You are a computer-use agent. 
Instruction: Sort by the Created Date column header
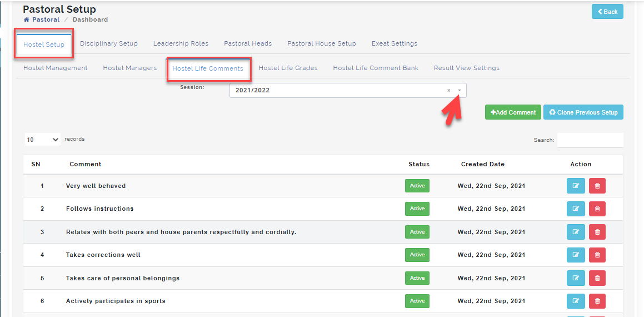pos(483,165)
